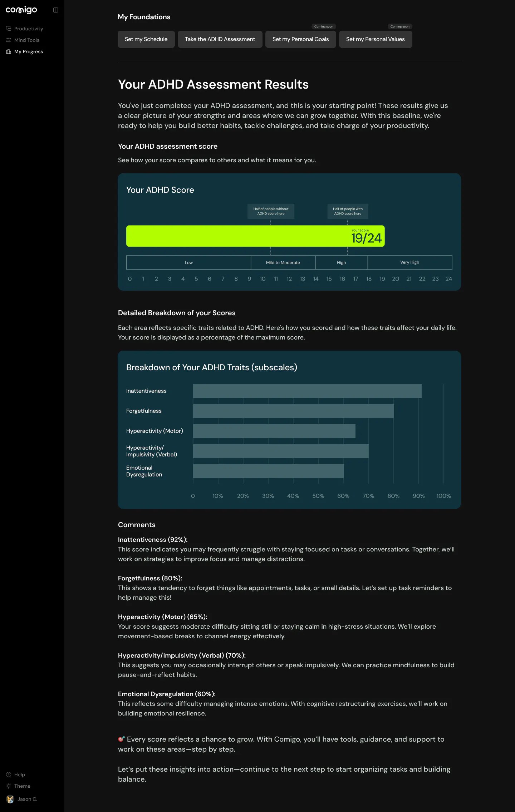Click the My Progress chart icon
The height and width of the screenshot is (812, 515).
[x=9, y=51]
